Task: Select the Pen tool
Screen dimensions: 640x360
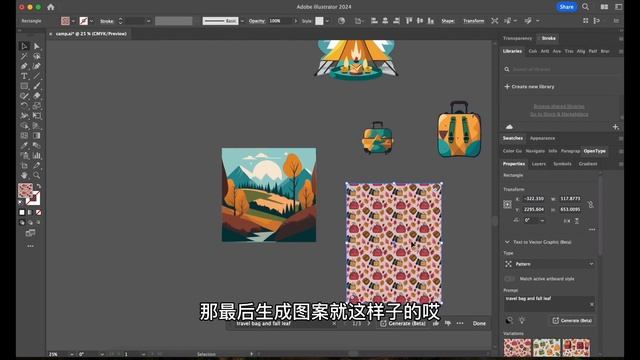Action: point(24,66)
